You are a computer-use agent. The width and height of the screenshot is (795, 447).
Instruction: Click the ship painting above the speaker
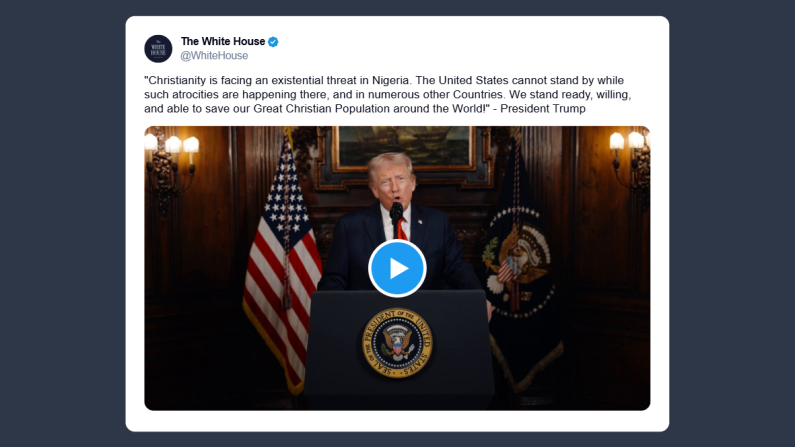tap(404, 148)
